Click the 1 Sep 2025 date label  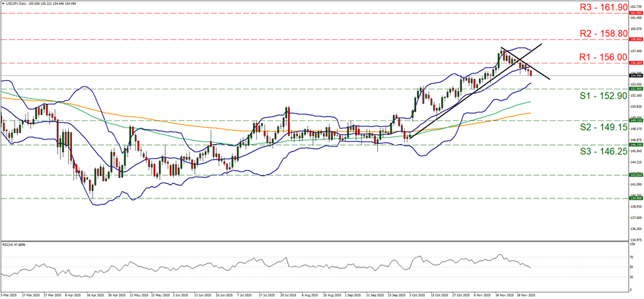tap(353, 295)
